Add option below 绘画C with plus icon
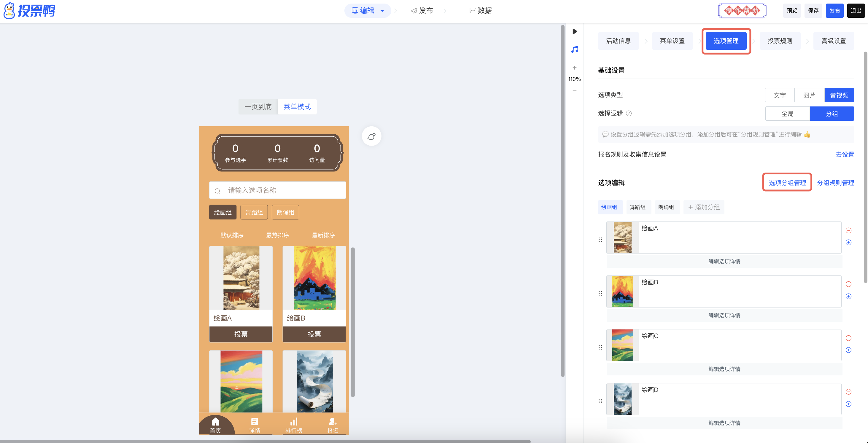The image size is (868, 443). pos(848,350)
